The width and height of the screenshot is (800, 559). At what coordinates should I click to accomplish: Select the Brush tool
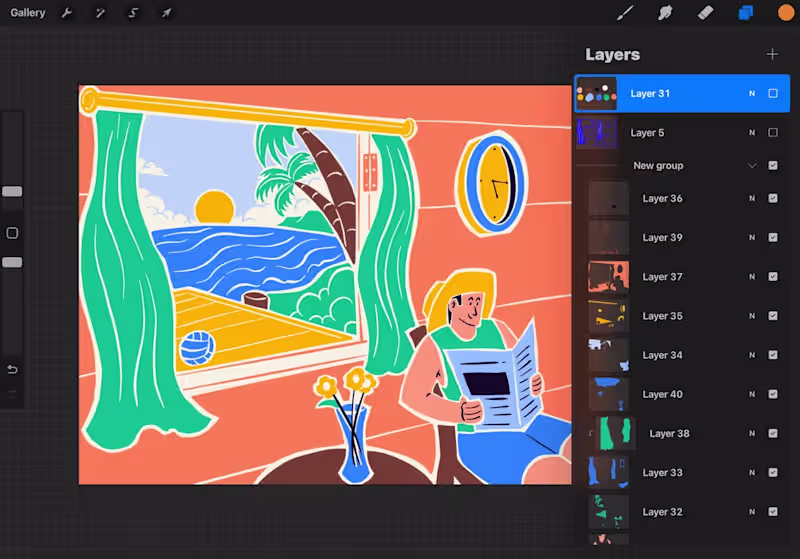(x=625, y=13)
